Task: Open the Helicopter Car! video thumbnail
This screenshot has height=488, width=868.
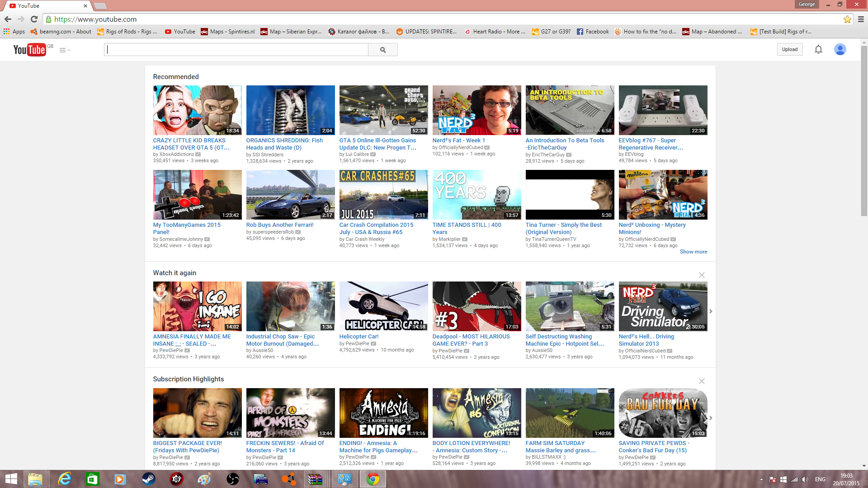Action: coord(383,306)
